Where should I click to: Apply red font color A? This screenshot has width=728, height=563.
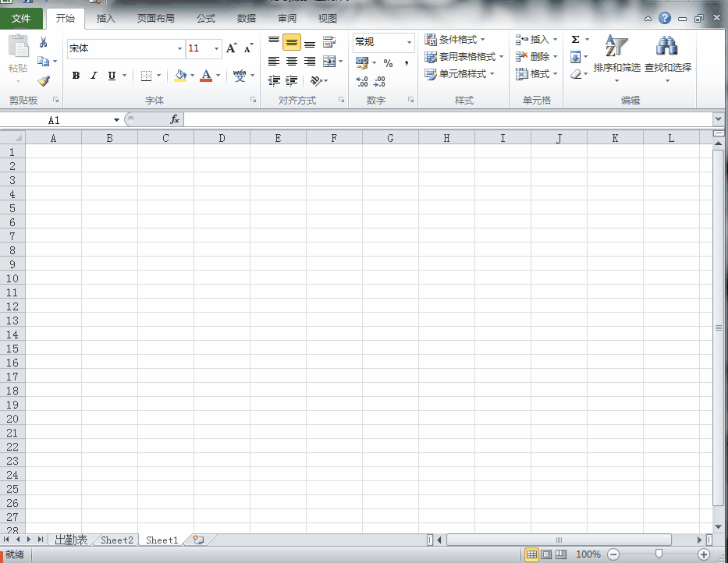(206, 75)
